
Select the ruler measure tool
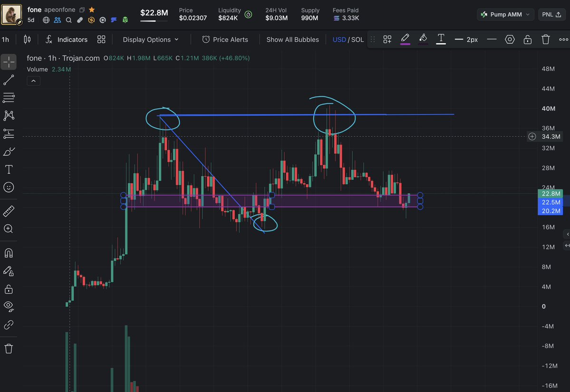[x=9, y=211]
